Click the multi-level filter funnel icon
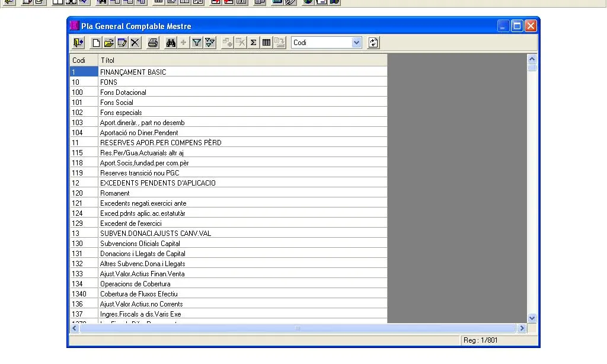 [x=209, y=43]
